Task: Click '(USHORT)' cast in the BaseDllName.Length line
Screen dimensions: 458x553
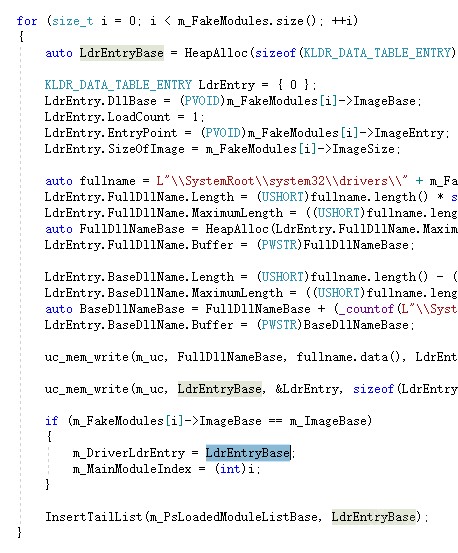Action: 282,277
